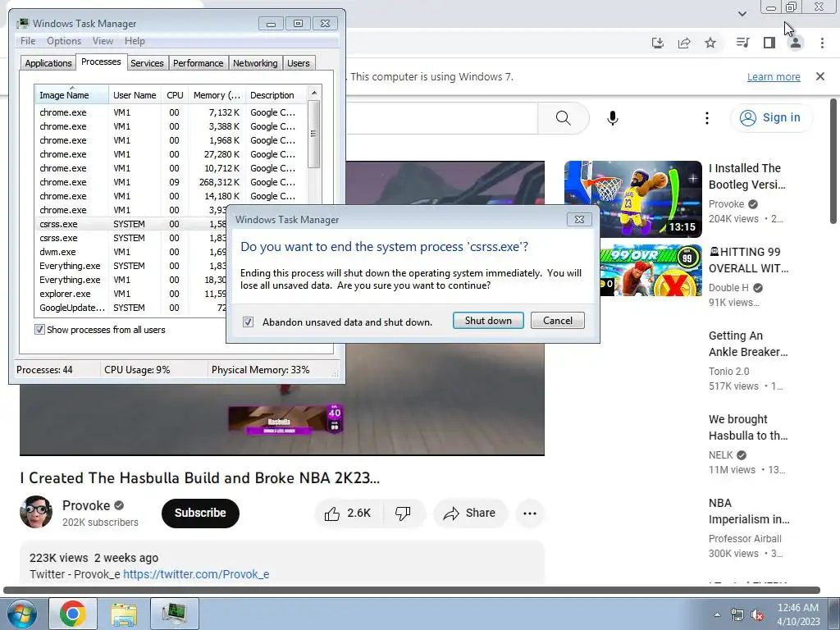Switch to Chrome in the taskbar
Screen dimensions: 840x630
coord(73,614)
